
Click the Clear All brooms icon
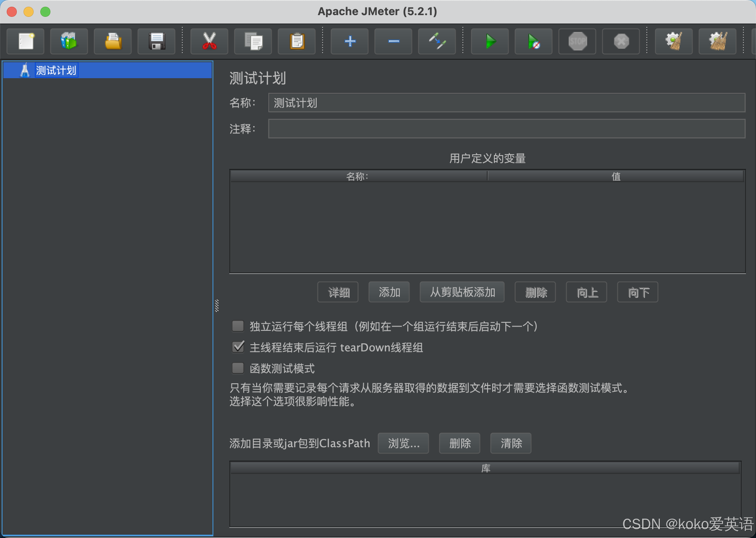(718, 41)
